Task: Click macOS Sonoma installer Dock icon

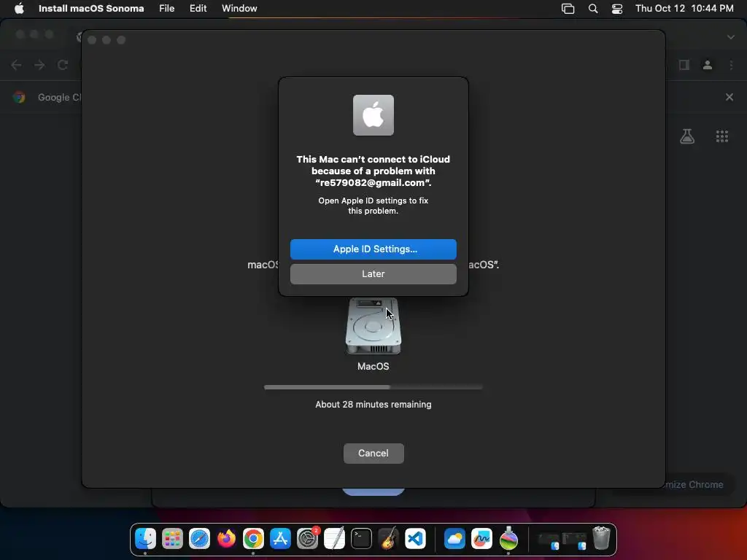Action: [x=508, y=538]
